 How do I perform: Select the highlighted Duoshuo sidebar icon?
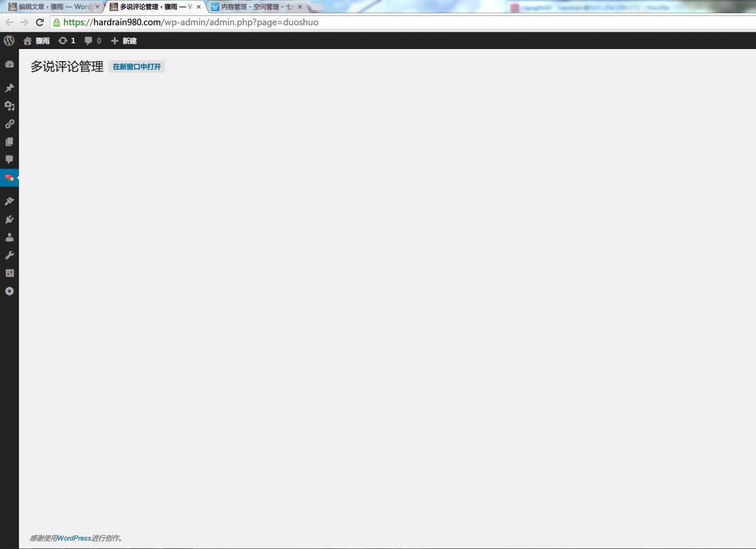(9, 178)
